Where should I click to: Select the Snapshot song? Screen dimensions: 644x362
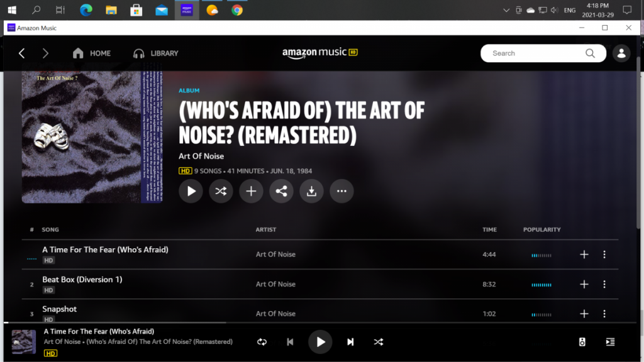point(60,309)
